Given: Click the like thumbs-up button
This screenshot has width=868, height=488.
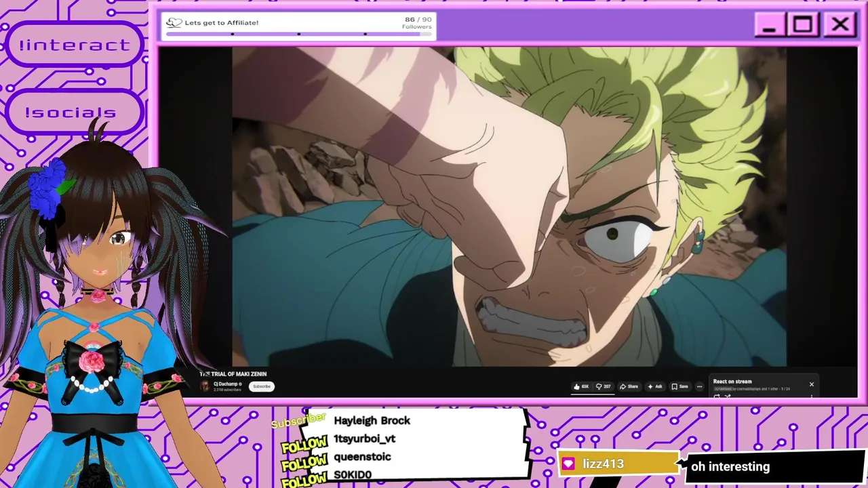Looking at the screenshot, I should 581,386.
